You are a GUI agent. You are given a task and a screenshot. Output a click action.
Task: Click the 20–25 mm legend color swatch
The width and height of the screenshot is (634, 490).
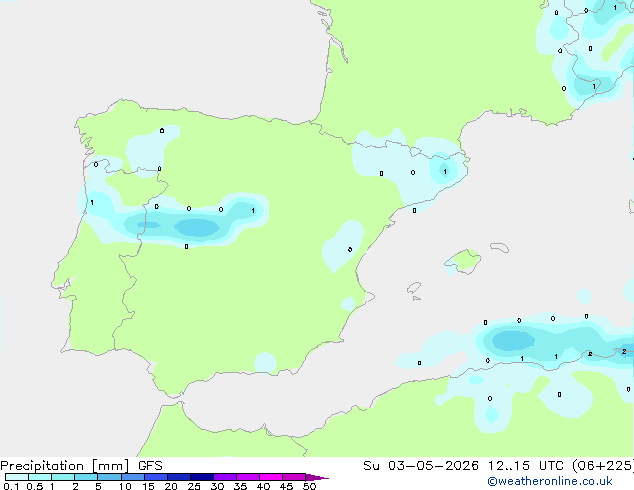pos(179,477)
